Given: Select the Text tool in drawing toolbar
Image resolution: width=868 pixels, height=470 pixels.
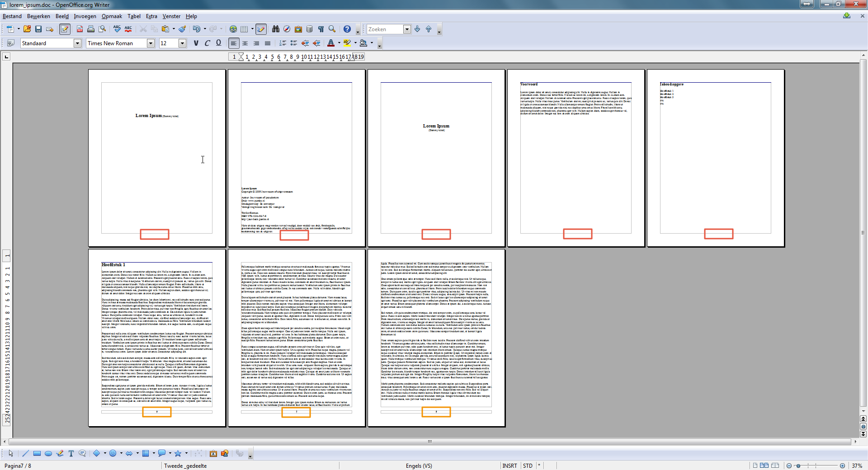Looking at the screenshot, I should [x=71, y=453].
